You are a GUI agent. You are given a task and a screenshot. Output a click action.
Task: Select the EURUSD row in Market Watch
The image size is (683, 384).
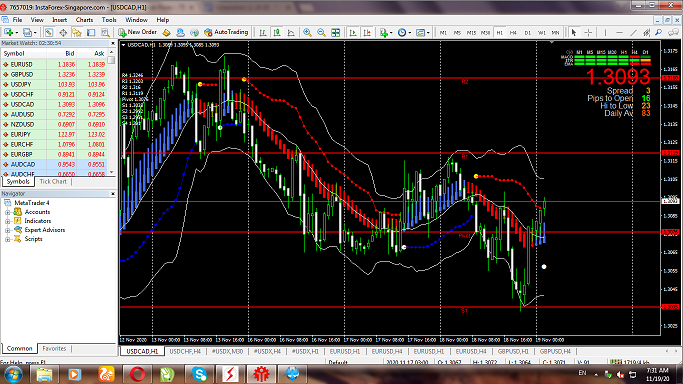54,64
